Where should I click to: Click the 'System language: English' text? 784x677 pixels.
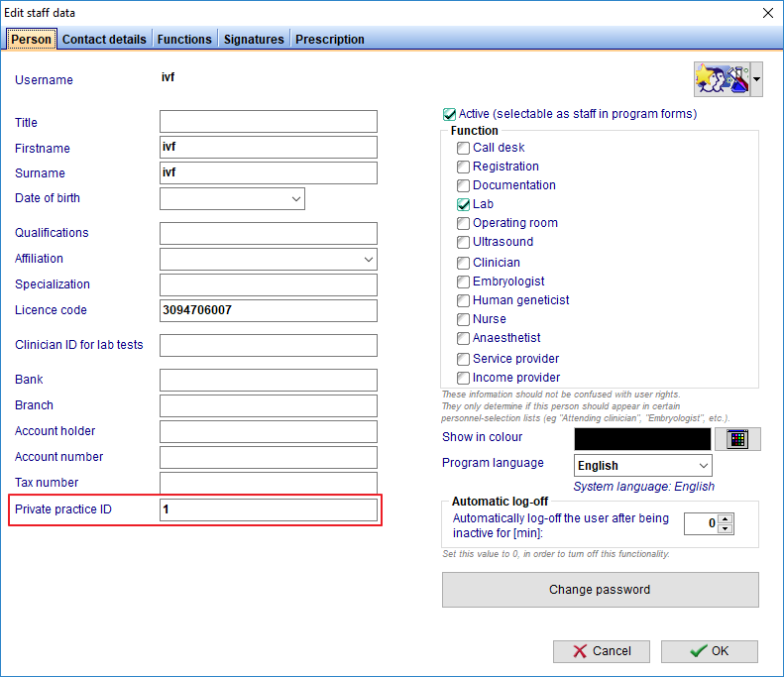click(644, 487)
